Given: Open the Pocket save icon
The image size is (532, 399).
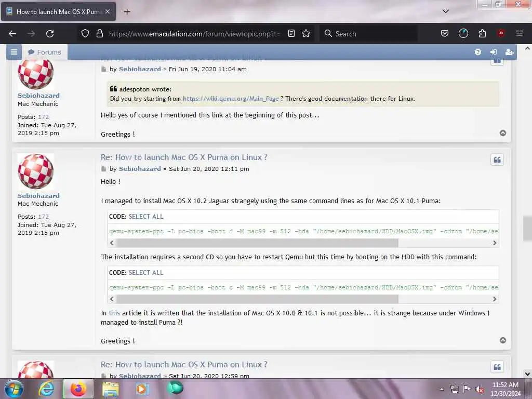Looking at the screenshot, I should pos(445,34).
